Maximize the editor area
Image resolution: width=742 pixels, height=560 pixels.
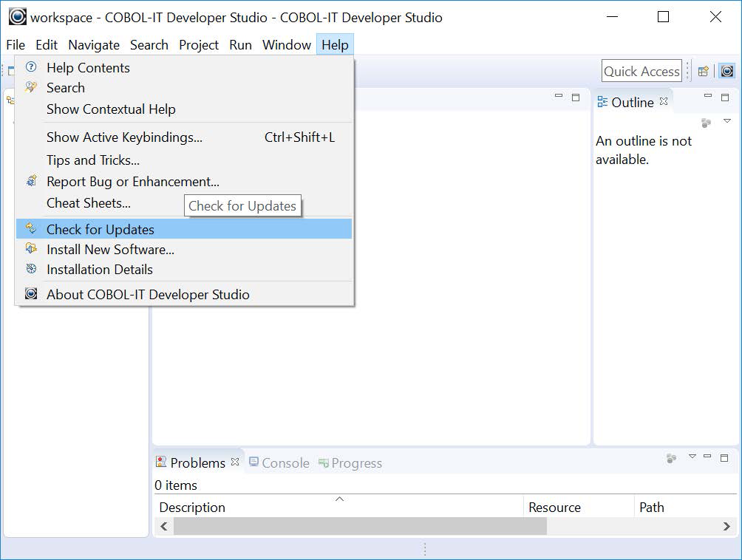click(576, 97)
